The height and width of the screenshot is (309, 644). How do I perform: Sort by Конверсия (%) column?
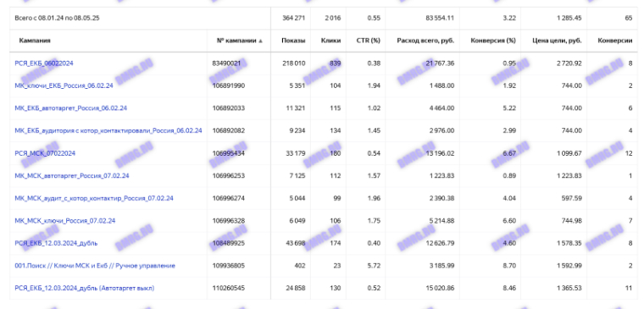pos(493,41)
